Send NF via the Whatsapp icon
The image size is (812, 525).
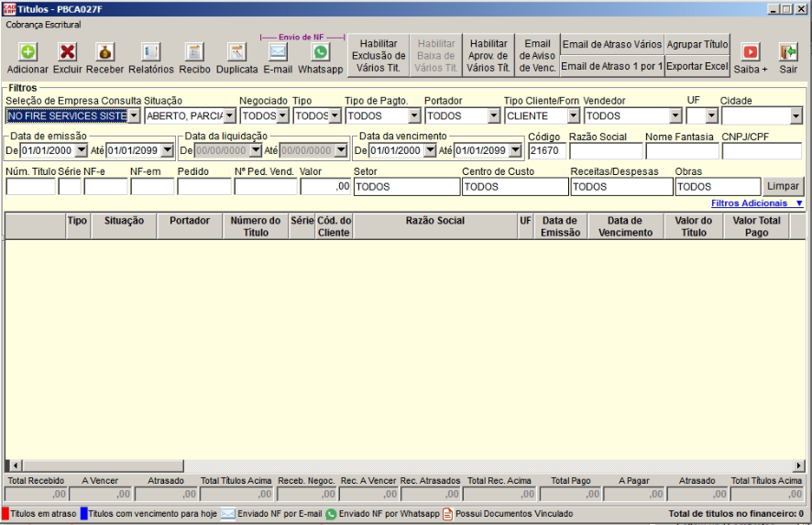coord(321,52)
